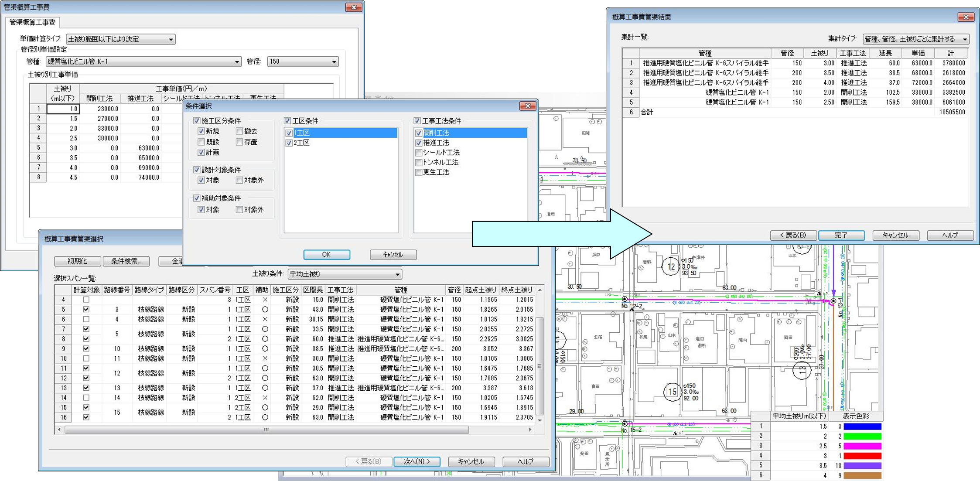
Task: Enable the 撤去 checkbox
Action: point(239,131)
